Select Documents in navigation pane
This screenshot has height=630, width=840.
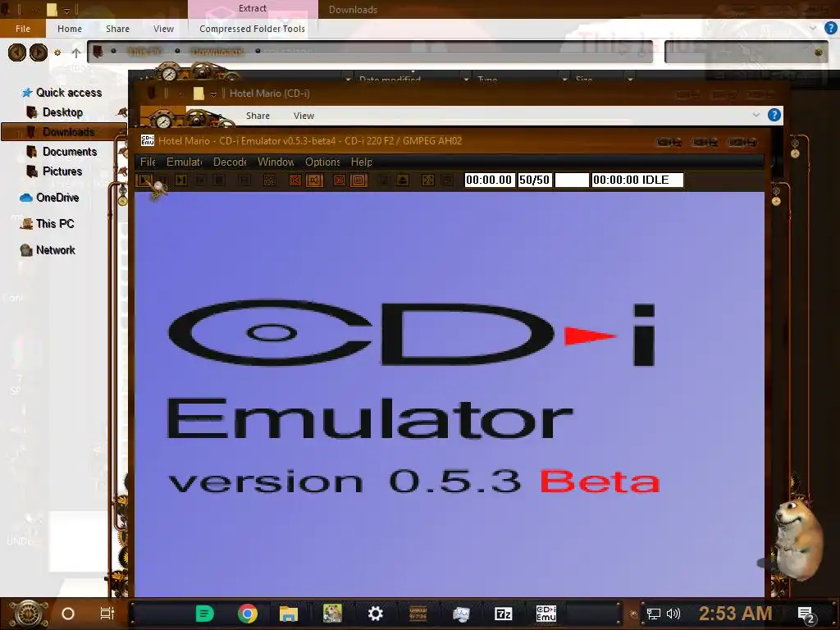(62, 152)
